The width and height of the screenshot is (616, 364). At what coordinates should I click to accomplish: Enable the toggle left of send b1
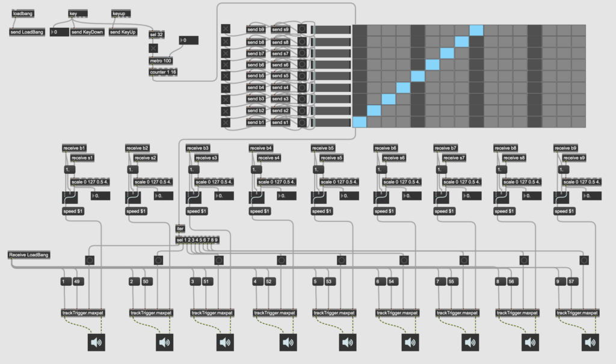pos(226,123)
